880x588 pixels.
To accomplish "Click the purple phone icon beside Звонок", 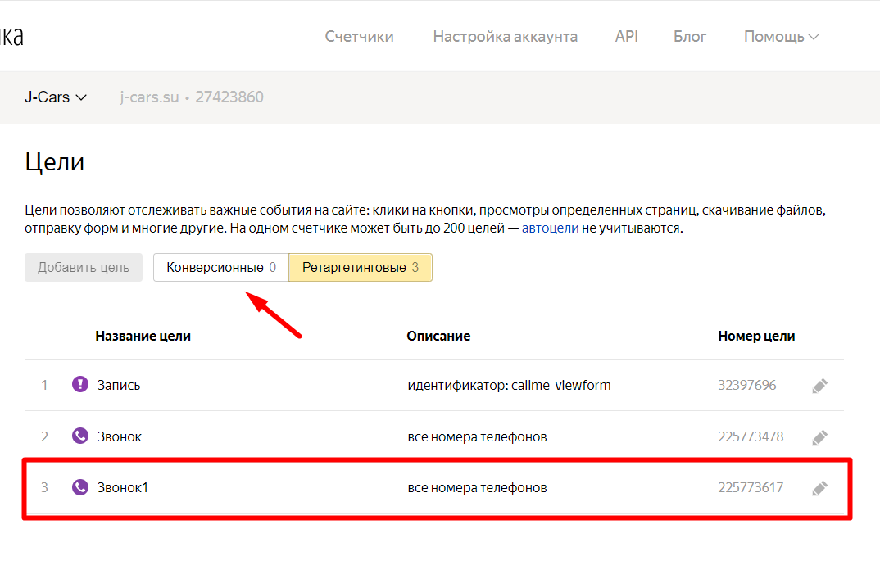I will click(80, 436).
